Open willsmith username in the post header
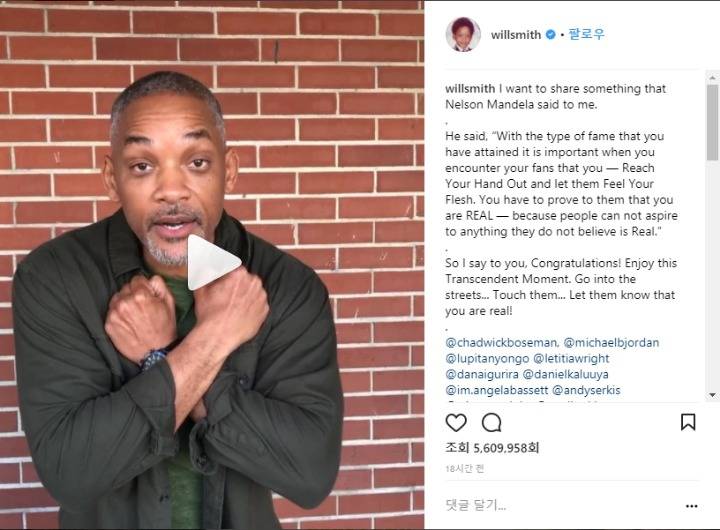Screen dimensions: 720x530 (516, 34)
